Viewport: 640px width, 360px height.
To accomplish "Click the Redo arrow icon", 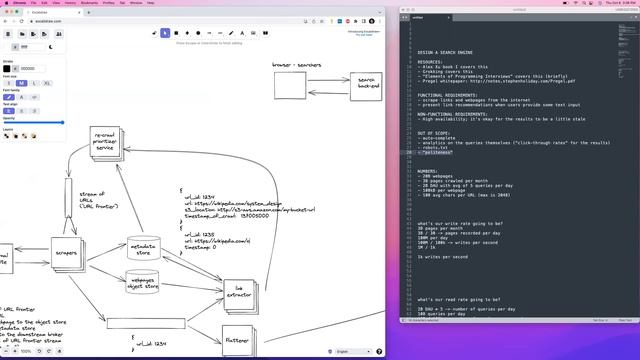I will [x=49, y=351].
